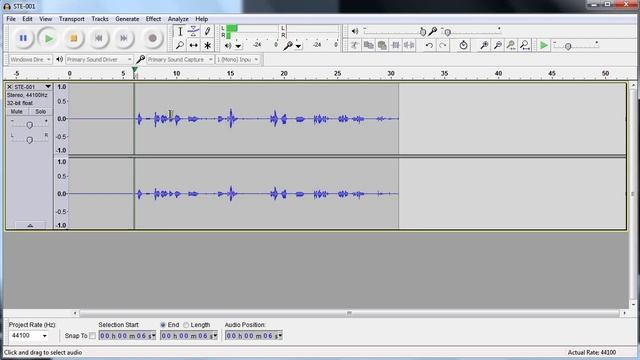Open the Audio Position time format dropdown
The height and width of the screenshot is (360, 640).
pyautogui.click(x=280, y=336)
